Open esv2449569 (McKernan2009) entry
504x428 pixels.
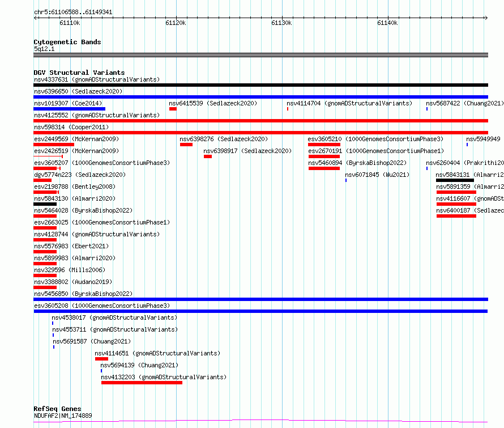click(76, 139)
